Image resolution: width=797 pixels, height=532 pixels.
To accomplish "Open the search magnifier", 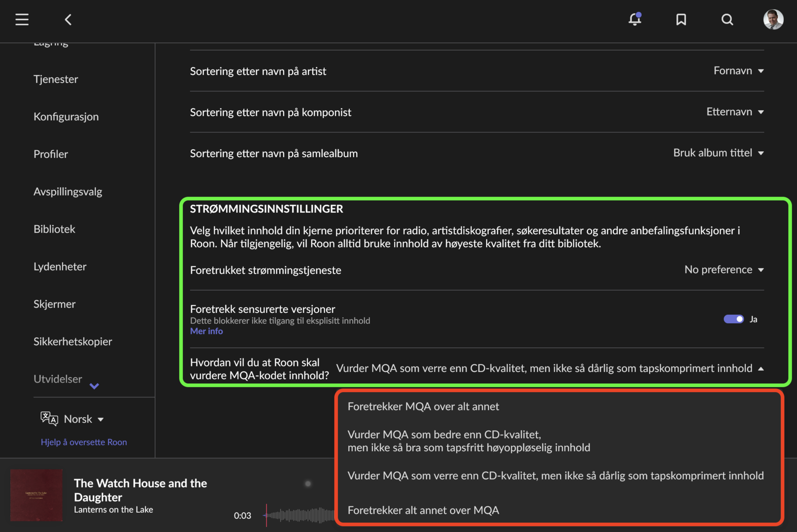I will (727, 20).
